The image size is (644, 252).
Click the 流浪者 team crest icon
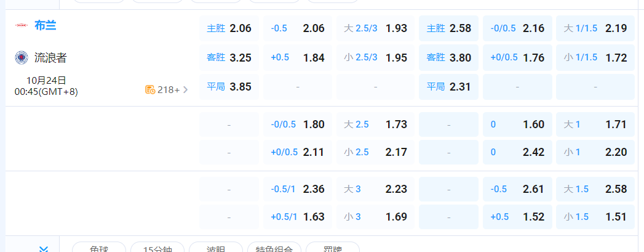(x=22, y=58)
